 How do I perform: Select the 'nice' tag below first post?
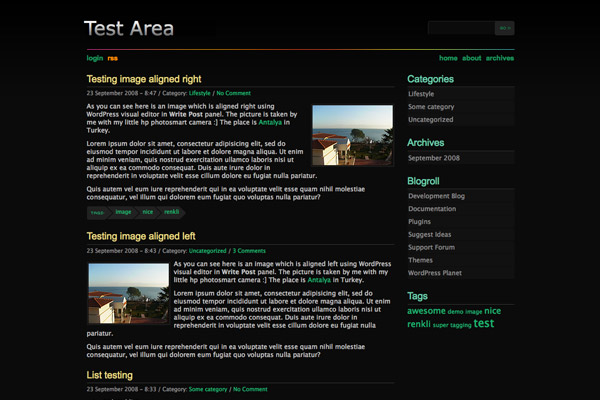point(147,212)
